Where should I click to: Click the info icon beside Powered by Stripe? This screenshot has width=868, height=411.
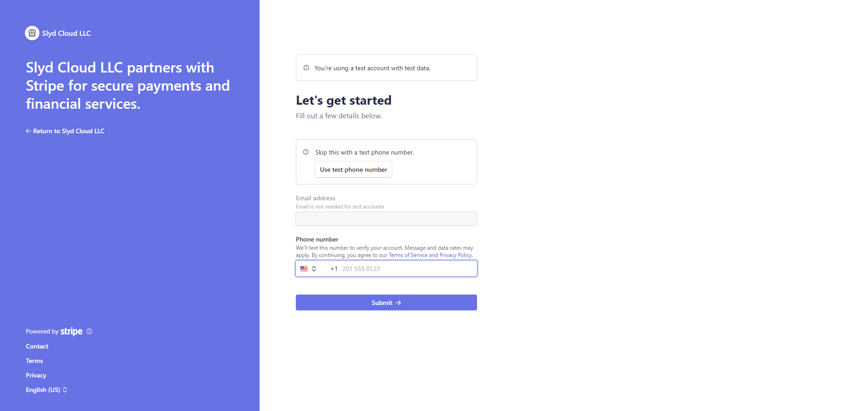point(89,331)
